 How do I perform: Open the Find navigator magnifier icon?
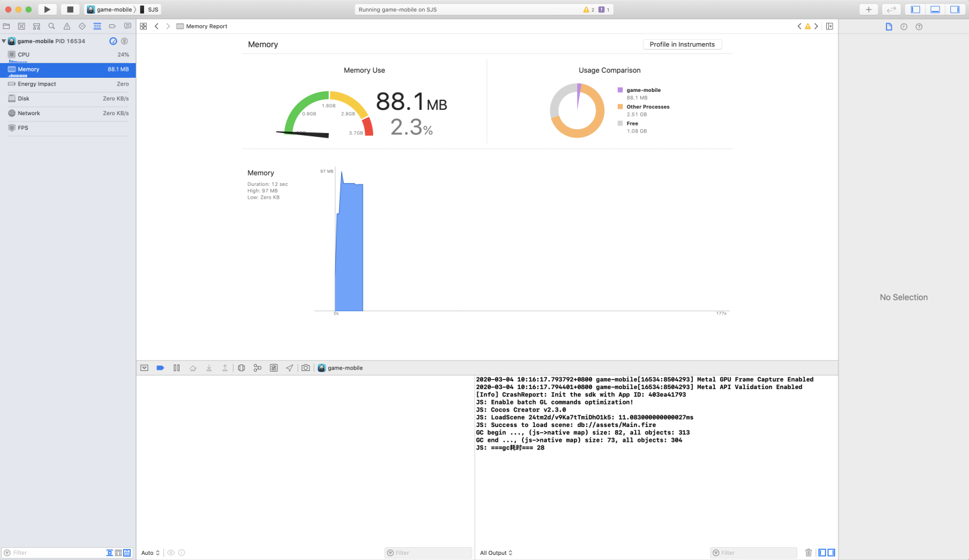click(51, 26)
